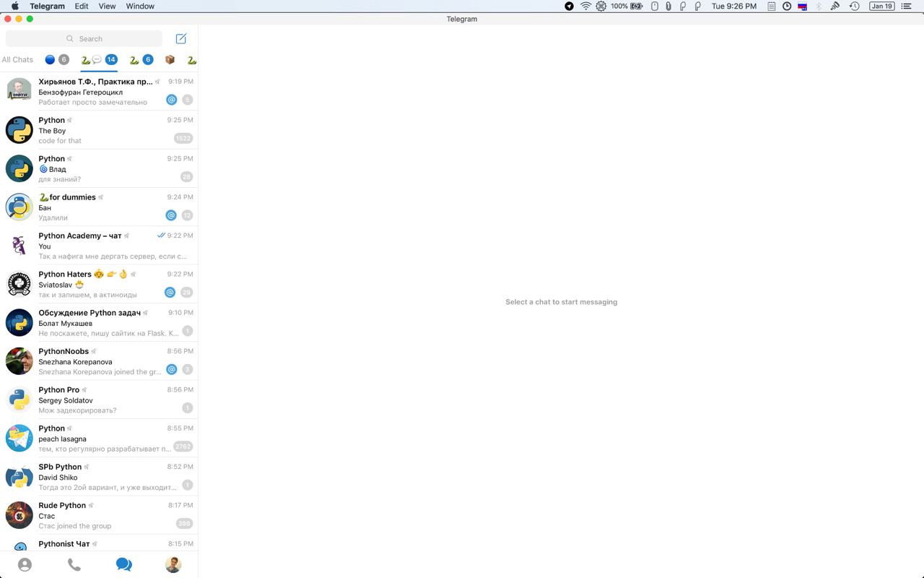The height and width of the screenshot is (578, 924).
Task: Open the Settings profile photo icon
Action: (x=173, y=565)
